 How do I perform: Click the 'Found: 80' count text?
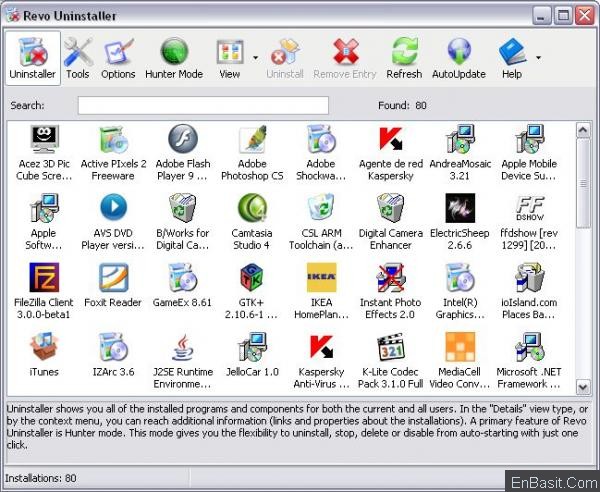[402, 105]
